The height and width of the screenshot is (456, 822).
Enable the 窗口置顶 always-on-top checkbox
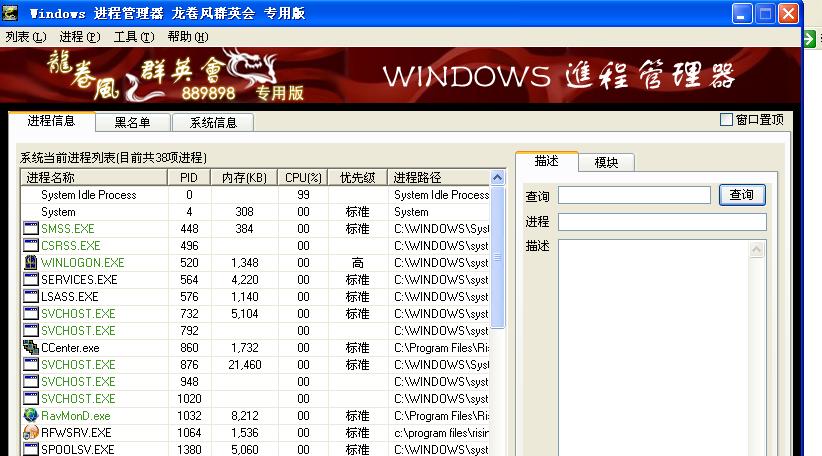[x=726, y=120]
